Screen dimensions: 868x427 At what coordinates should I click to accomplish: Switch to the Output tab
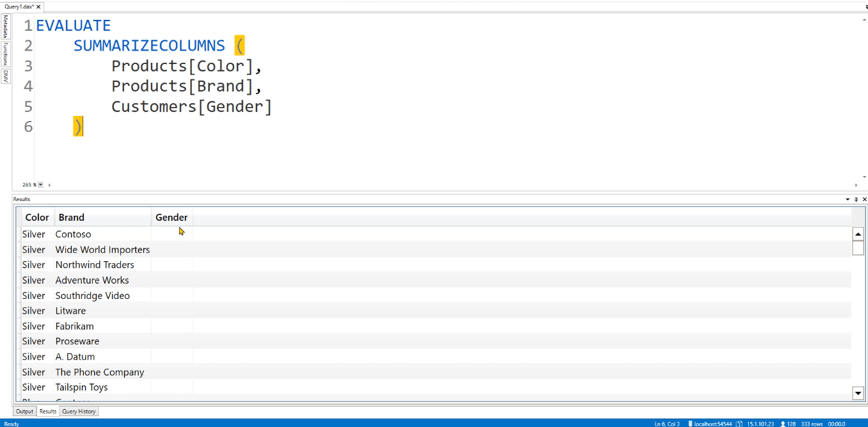pyautogui.click(x=24, y=412)
